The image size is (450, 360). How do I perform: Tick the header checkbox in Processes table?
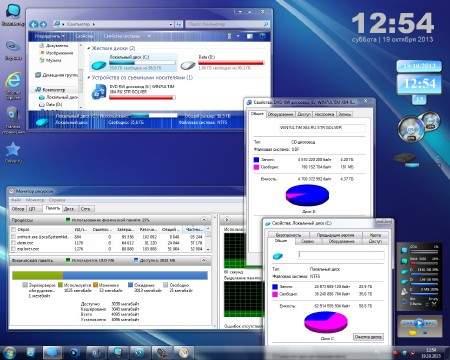pos(14,229)
